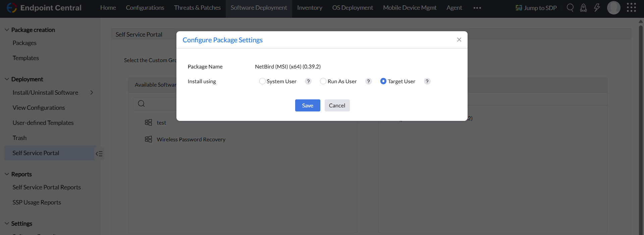
Task: Select Wireless Password Recovery in the list
Action: 191,139
